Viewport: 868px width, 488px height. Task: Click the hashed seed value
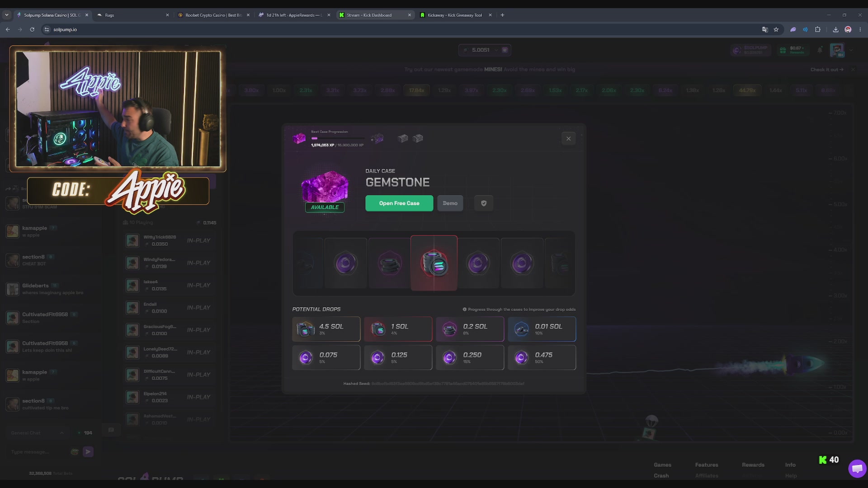[448, 384]
